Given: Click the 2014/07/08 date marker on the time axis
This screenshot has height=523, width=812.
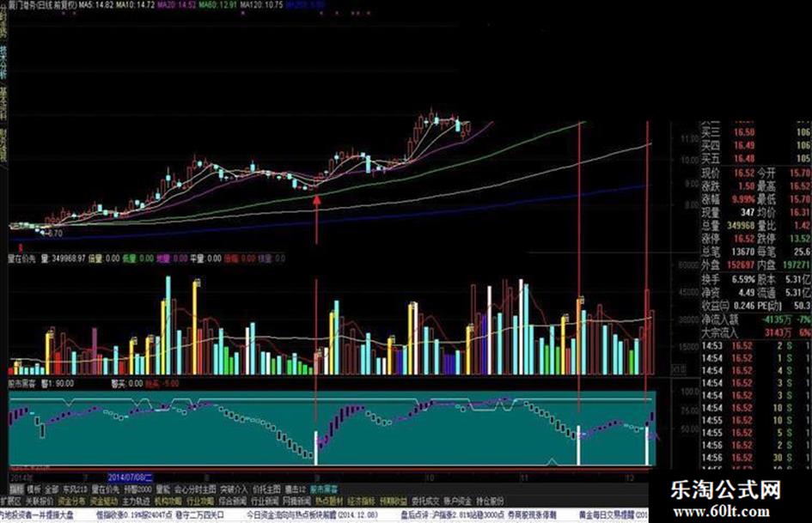Looking at the screenshot, I should 131,477.
